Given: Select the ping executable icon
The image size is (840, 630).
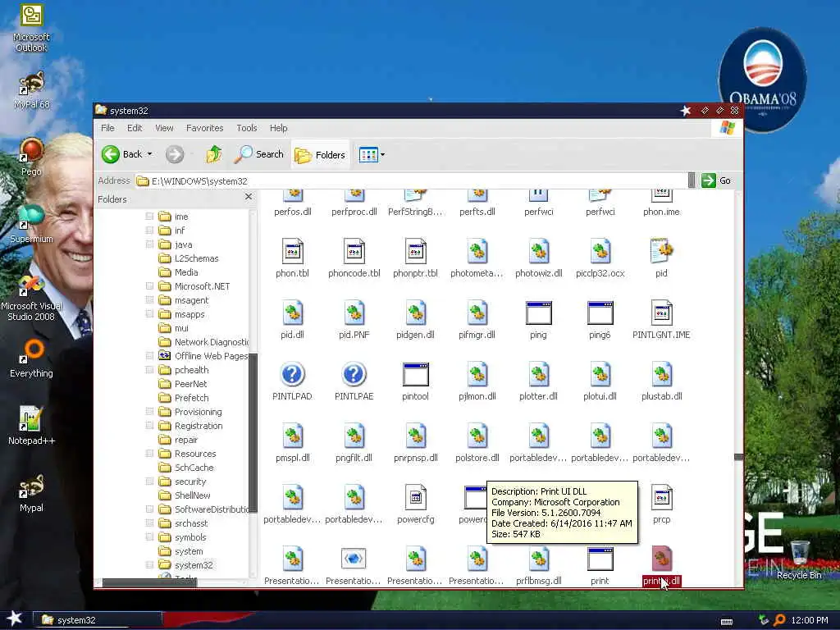Looking at the screenshot, I should 538,320.
